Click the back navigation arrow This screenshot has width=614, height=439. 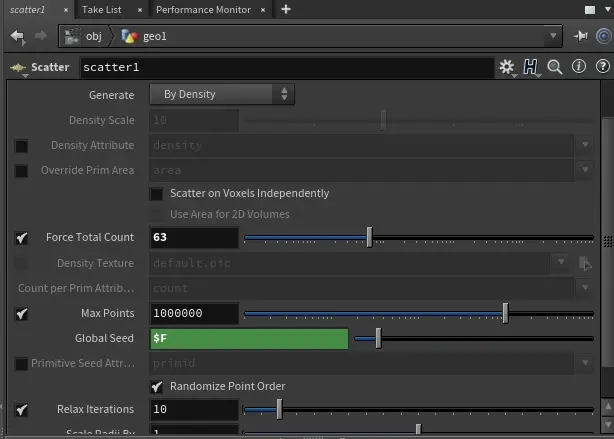16,36
